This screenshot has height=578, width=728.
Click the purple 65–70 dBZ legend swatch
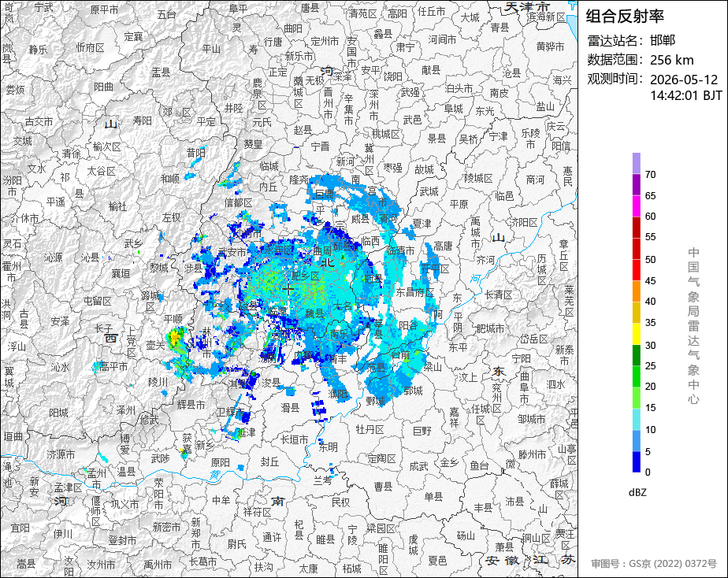pyautogui.click(x=636, y=184)
